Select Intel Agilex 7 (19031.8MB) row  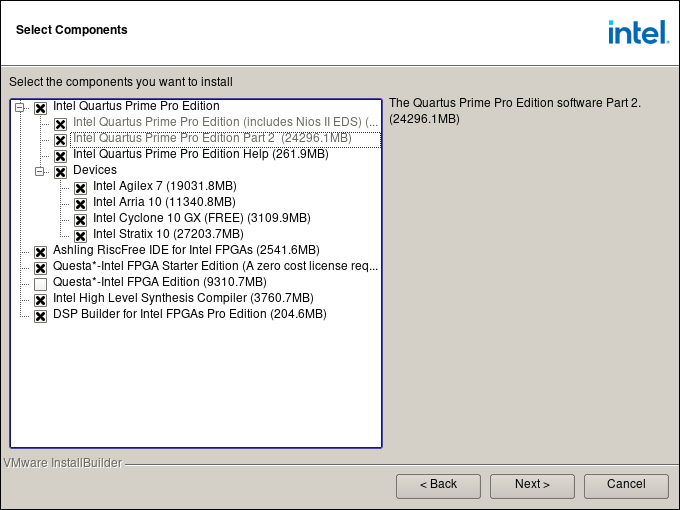(x=165, y=186)
